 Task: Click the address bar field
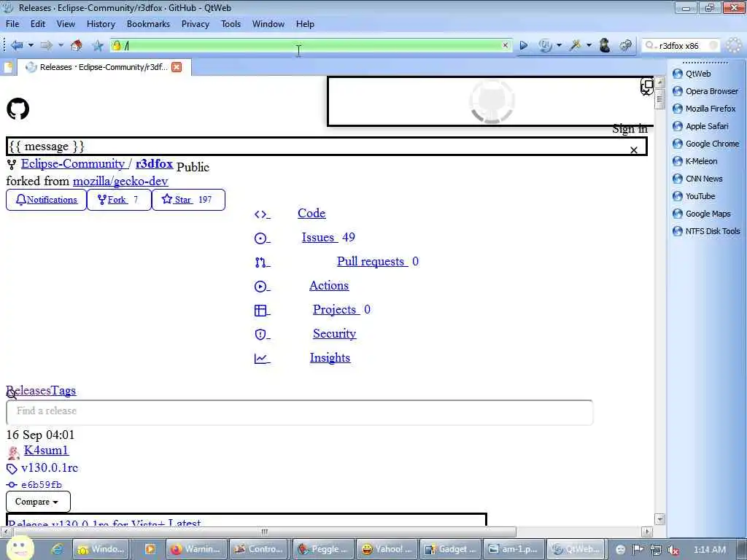point(312,45)
